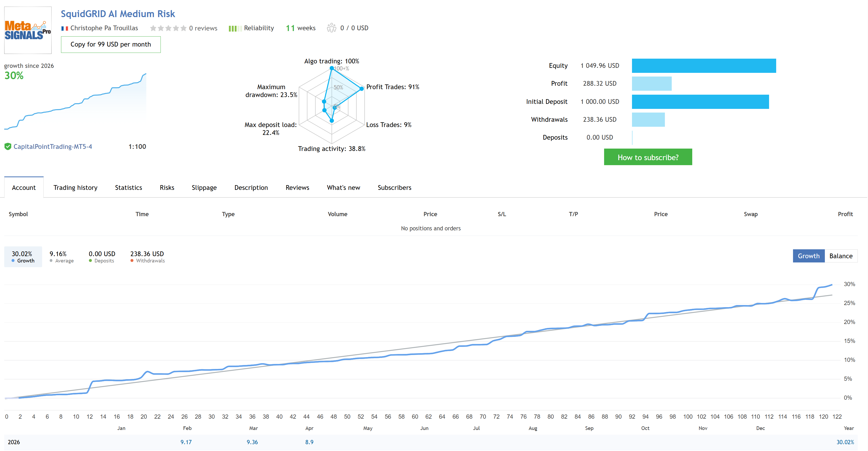
Task: Click the MetaSignals Pro logo thumbnail
Action: point(28,30)
